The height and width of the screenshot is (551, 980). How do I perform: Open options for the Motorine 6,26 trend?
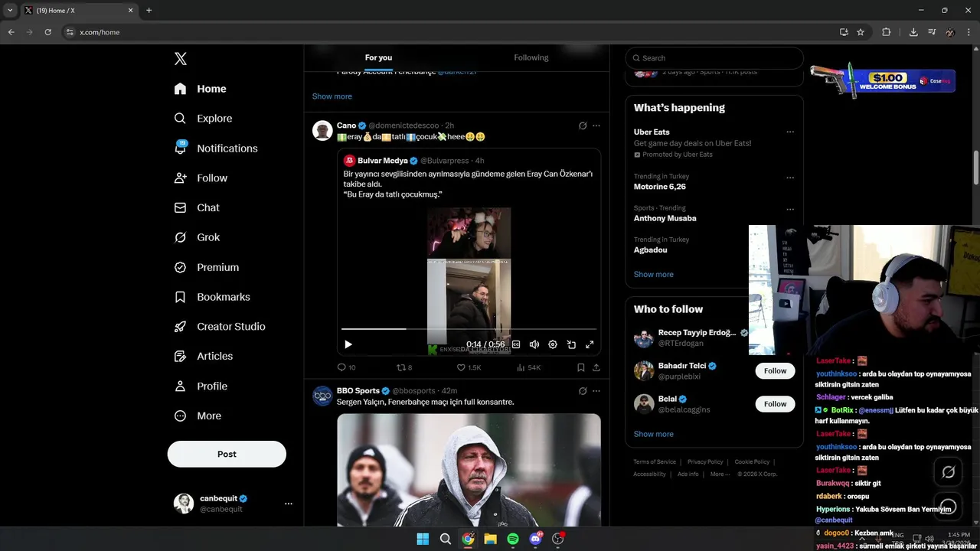click(790, 178)
